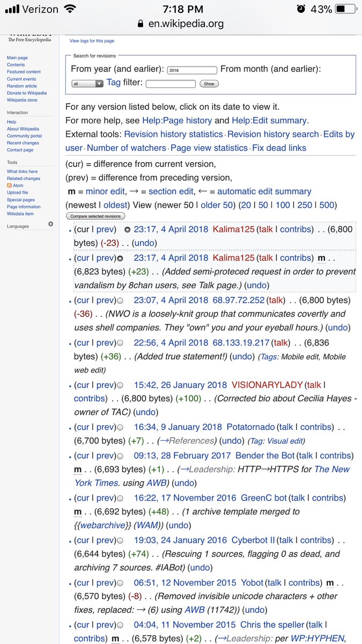Viewport: 362px width, 644px height.
Task: Undo the 68.133.19.217 edit
Action: [242, 356]
